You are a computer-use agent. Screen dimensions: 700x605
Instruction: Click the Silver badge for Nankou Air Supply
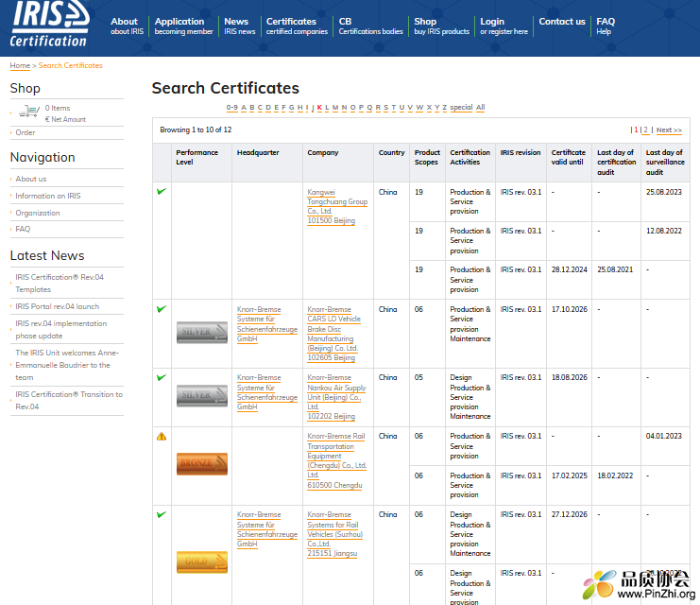click(x=202, y=395)
